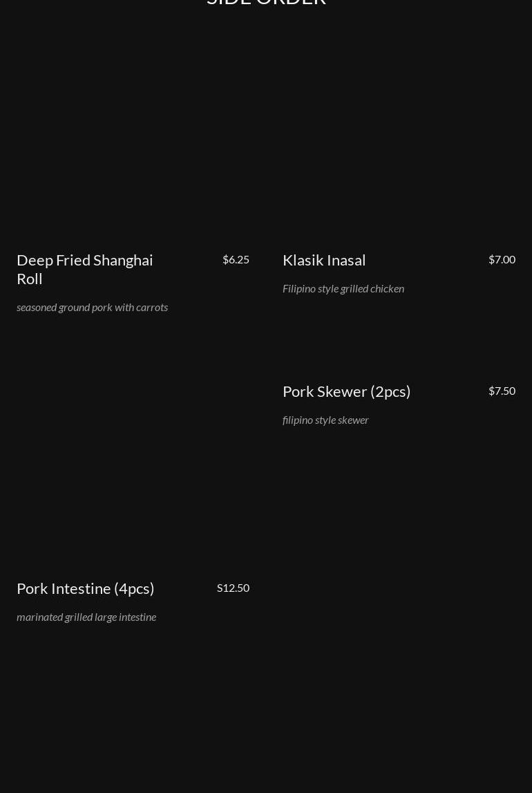Click the word Inasal in the title
The image size is (532, 793).
click(346, 260)
